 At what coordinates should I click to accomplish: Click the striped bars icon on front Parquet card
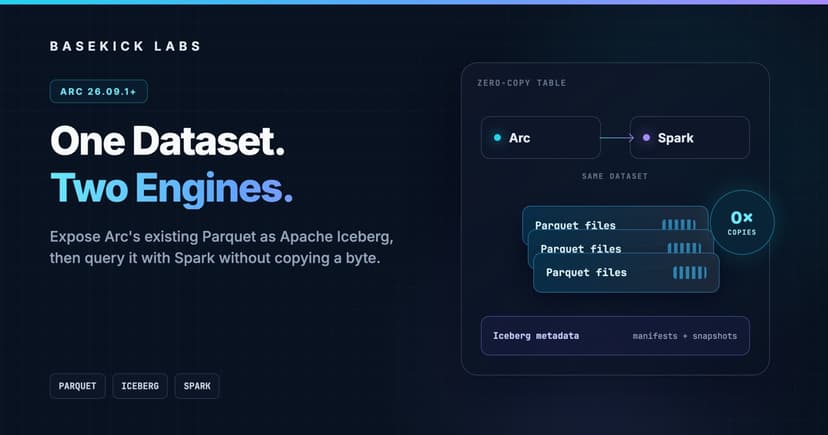click(x=690, y=273)
